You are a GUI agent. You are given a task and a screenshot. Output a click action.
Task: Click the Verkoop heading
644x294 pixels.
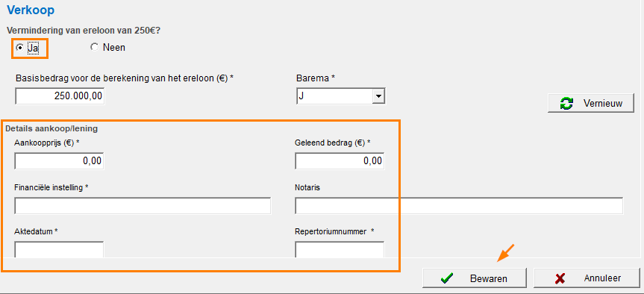tap(31, 10)
